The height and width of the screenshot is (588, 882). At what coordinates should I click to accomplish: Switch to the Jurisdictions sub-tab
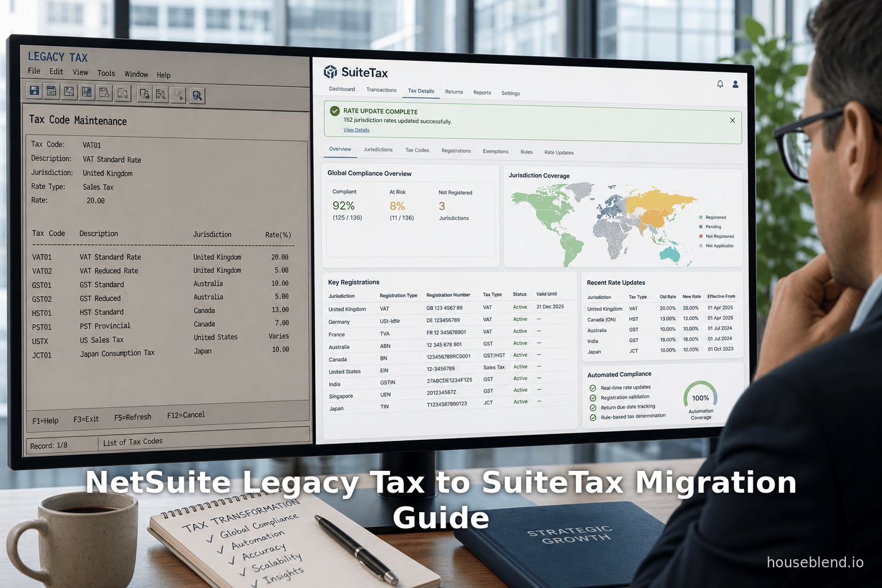378,150
